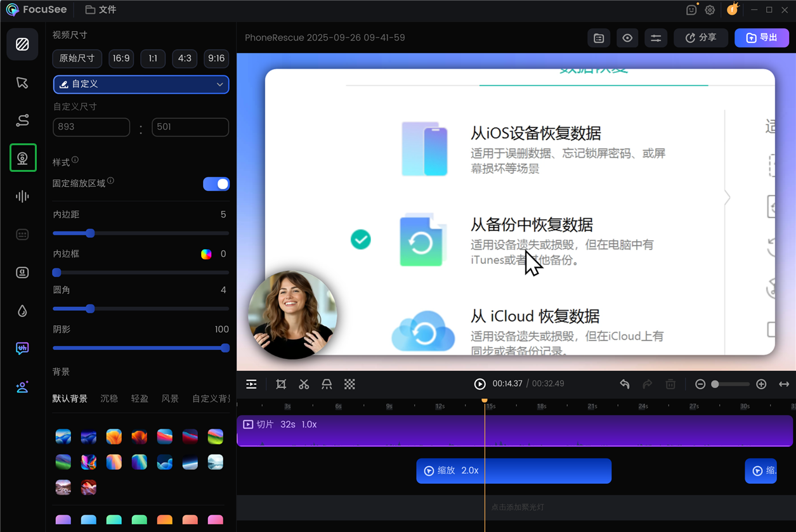Undo the last edit
The width and height of the screenshot is (796, 532).
point(625,384)
